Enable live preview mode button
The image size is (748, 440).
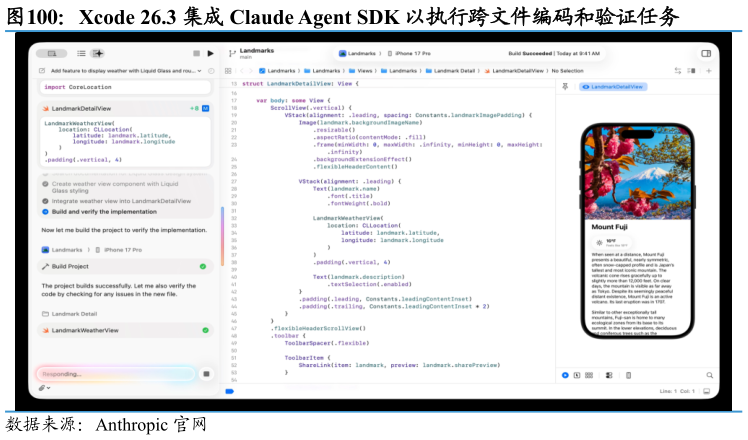click(x=565, y=375)
